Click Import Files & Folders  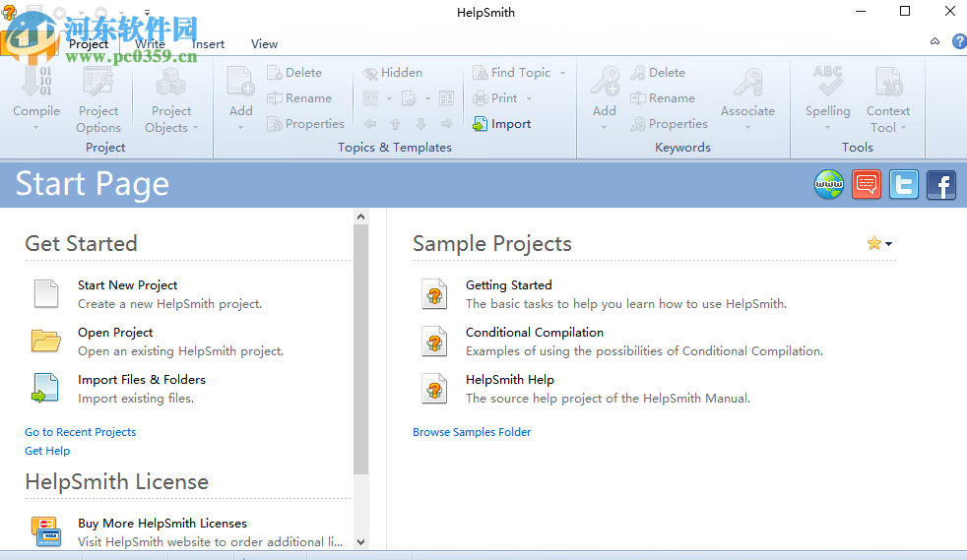[x=142, y=380]
